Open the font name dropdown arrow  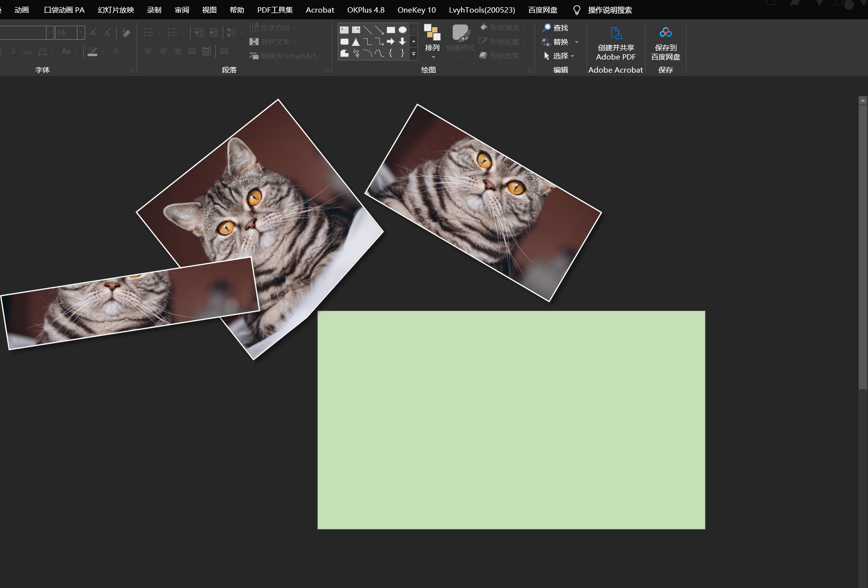click(x=50, y=32)
